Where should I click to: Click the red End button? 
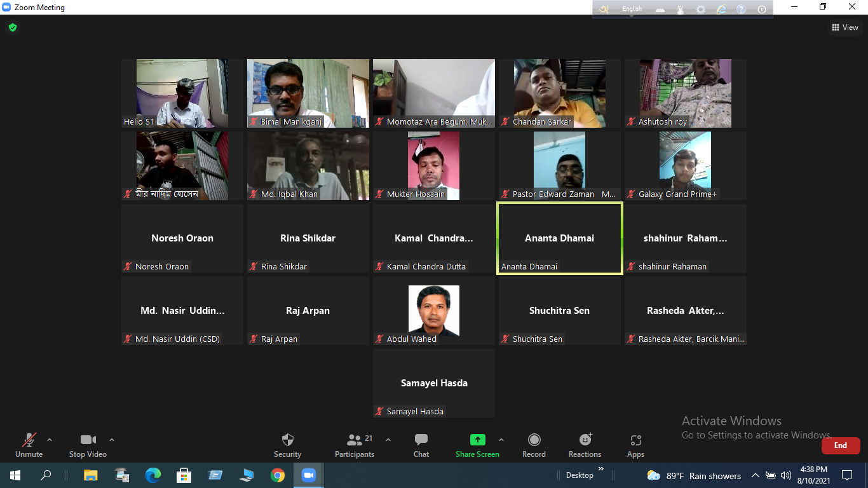click(841, 445)
